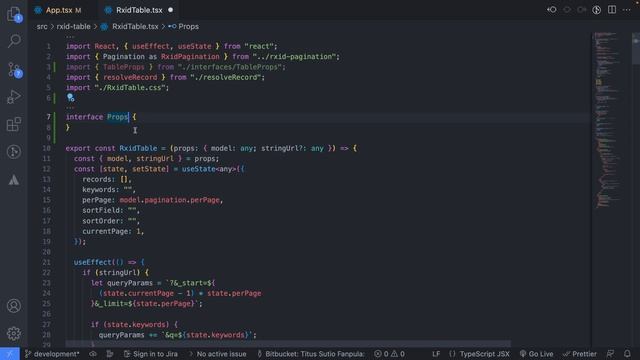Image resolution: width=640 pixels, height=360 pixels.
Task: Click useEffect call on line 21
Action: click(92, 262)
